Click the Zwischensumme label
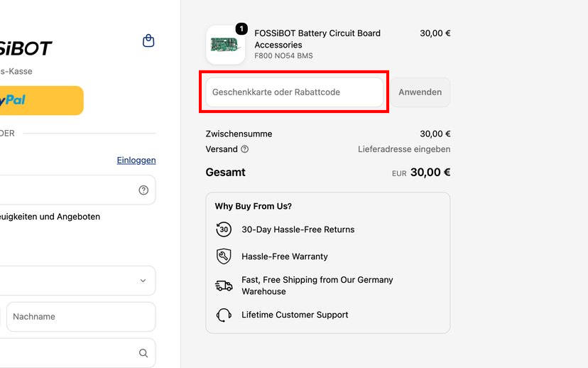588x368 pixels. pos(239,134)
